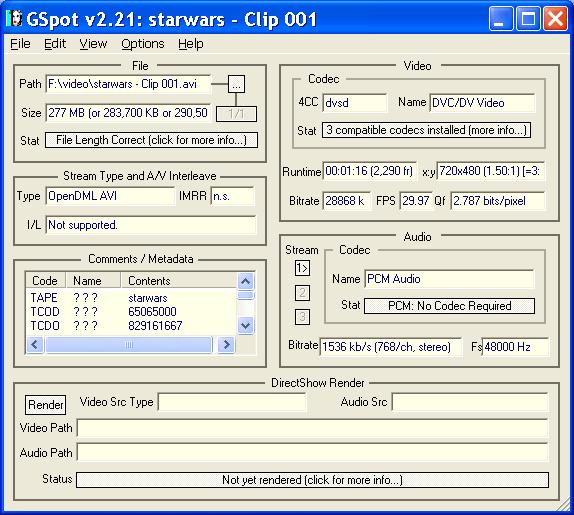574x515 pixels.
Task: Open the Help menu
Action: pyautogui.click(x=191, y=44)
